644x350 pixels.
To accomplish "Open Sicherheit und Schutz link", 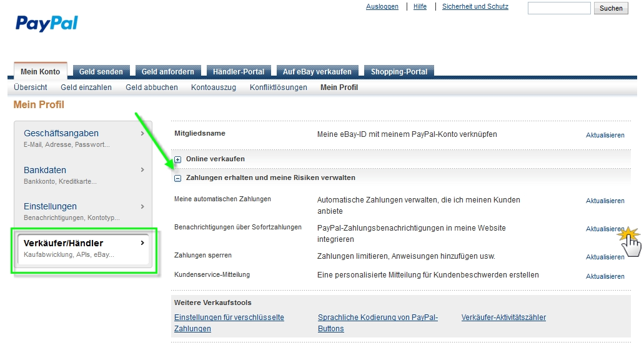I will click(x=475, y=7).
